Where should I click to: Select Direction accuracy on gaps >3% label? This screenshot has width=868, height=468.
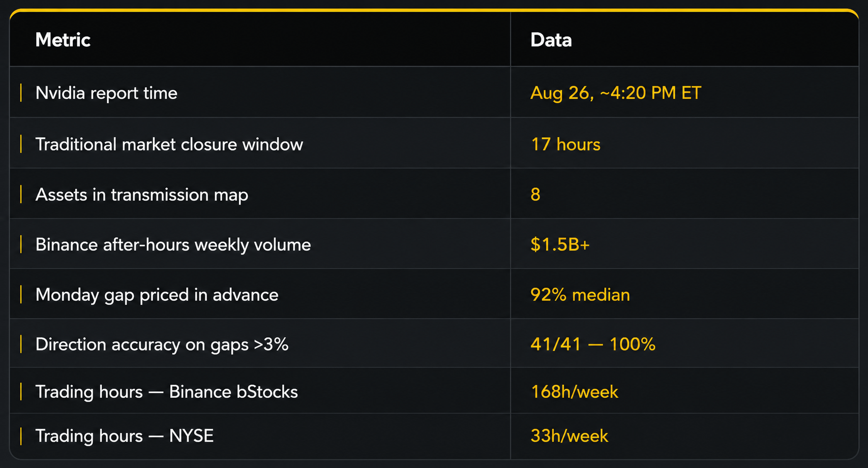point(162,345)
